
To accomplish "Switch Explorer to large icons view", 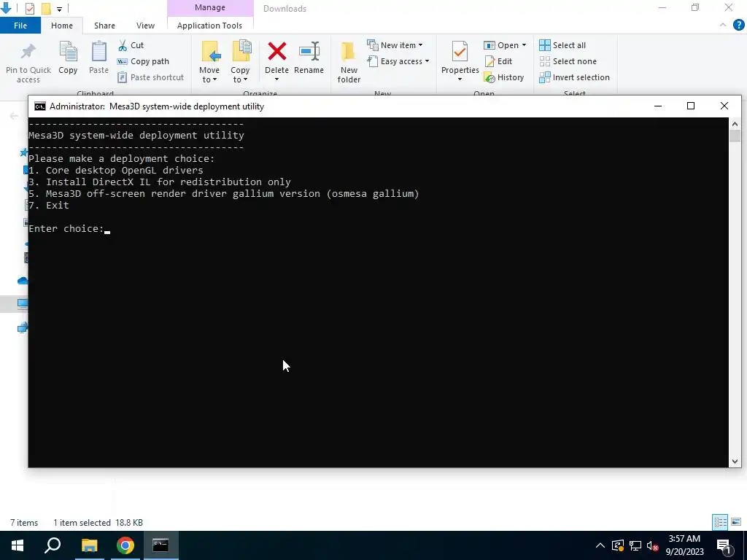I will tap(736, 522).
